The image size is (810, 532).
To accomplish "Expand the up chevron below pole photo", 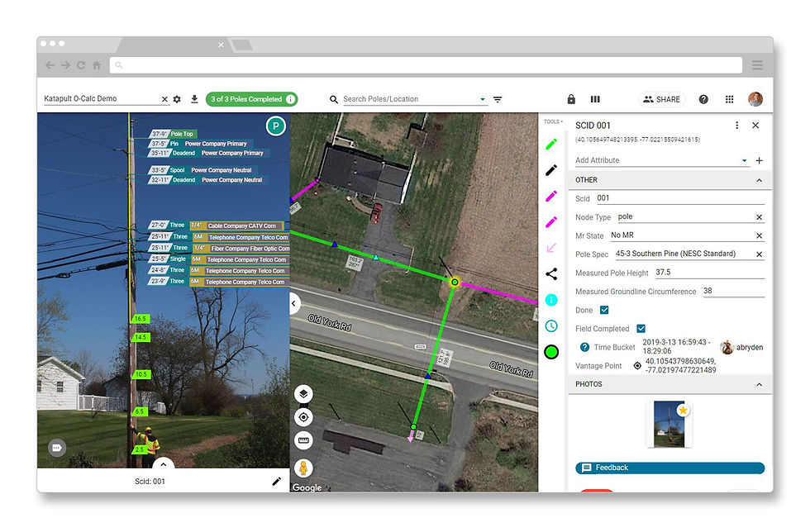I will click(x=164, y=463).
